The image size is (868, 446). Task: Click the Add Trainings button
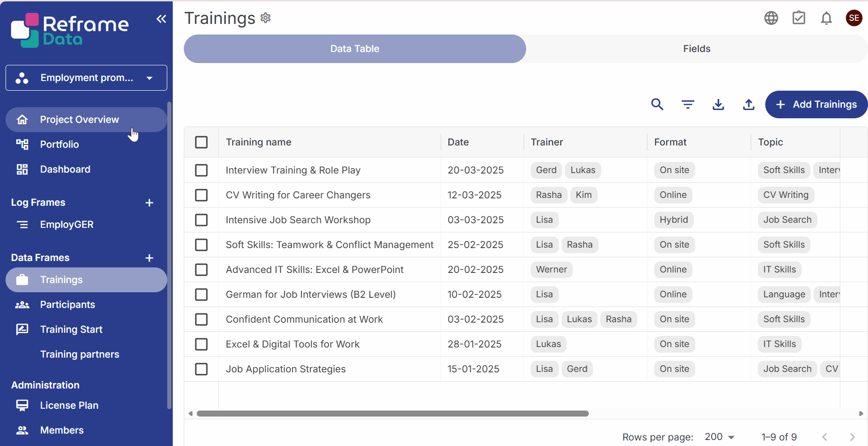[816, 104]
